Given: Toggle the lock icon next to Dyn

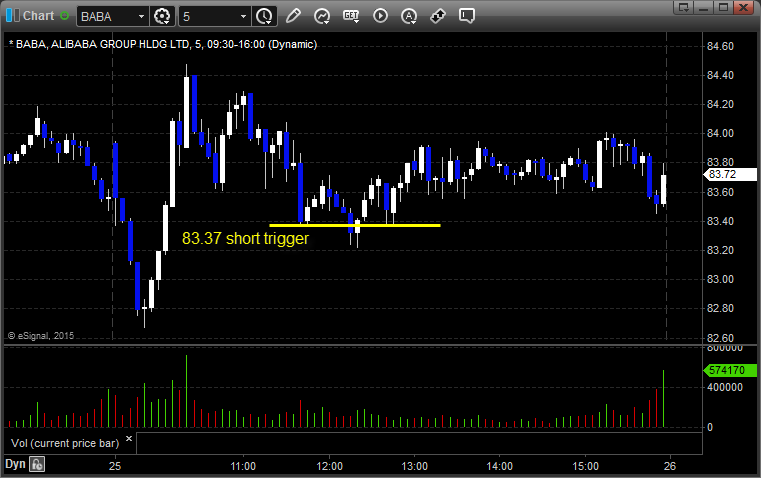Looking at the screenshot, I should [37, 464].
